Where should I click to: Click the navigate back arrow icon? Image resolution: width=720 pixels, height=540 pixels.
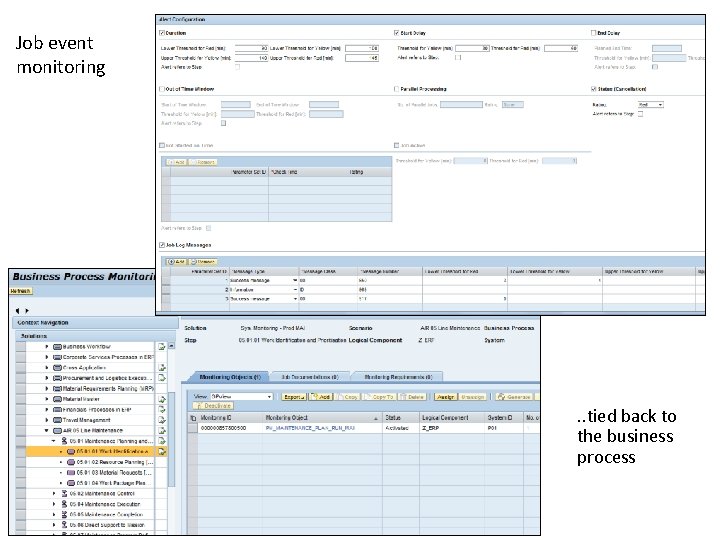coord(17,311)
